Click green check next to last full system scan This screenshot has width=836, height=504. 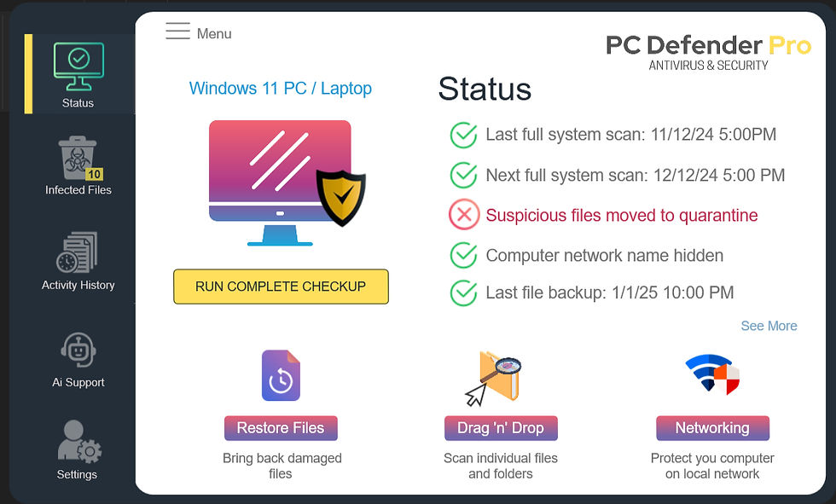point(463,135)
